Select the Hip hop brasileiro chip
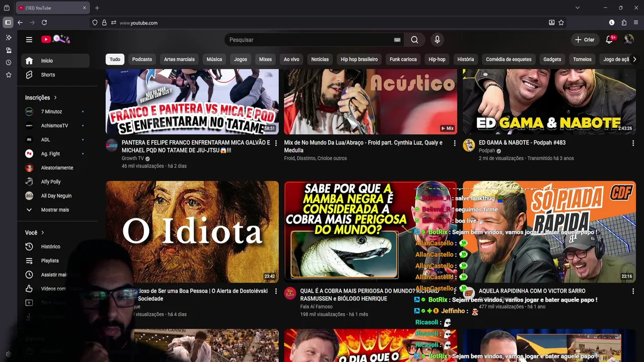Viewport: 644px width, 362px height. (359, 59)
